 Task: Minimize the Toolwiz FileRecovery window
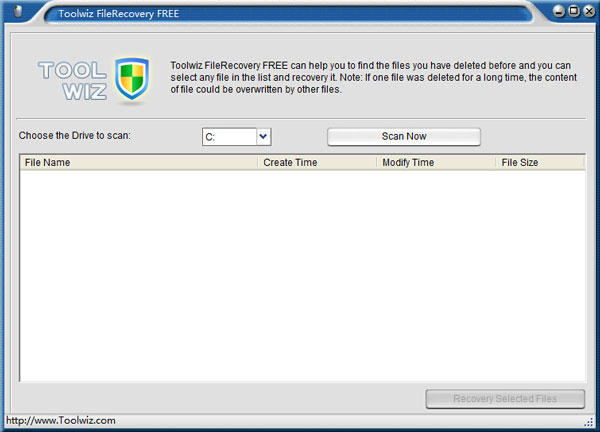tap(559, 11)
